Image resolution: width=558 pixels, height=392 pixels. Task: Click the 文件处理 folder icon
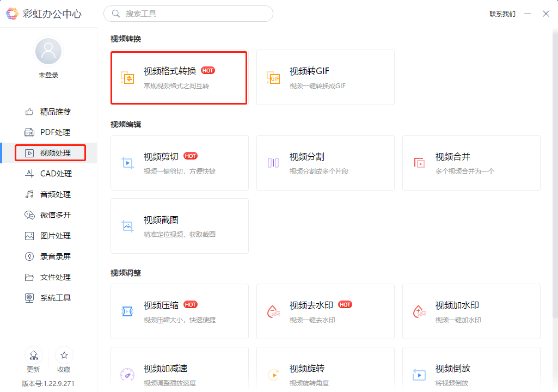29,277
